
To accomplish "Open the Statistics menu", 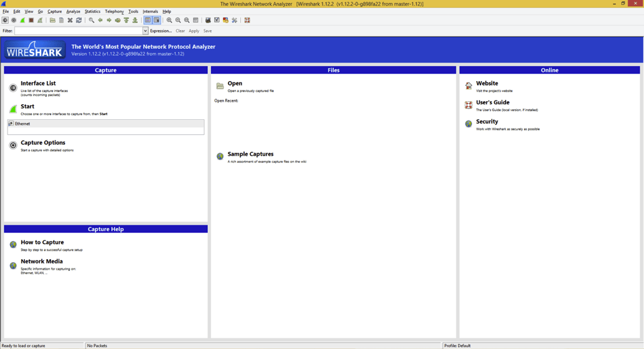I will [x=92, y=11].
